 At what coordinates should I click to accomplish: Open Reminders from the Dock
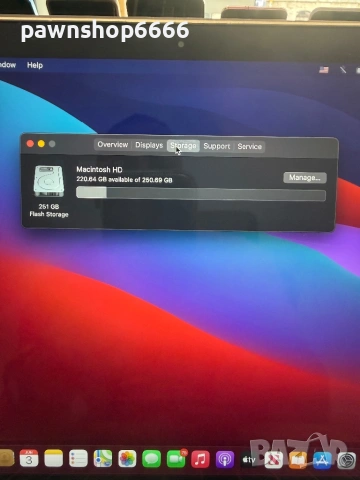coord(78,458)
